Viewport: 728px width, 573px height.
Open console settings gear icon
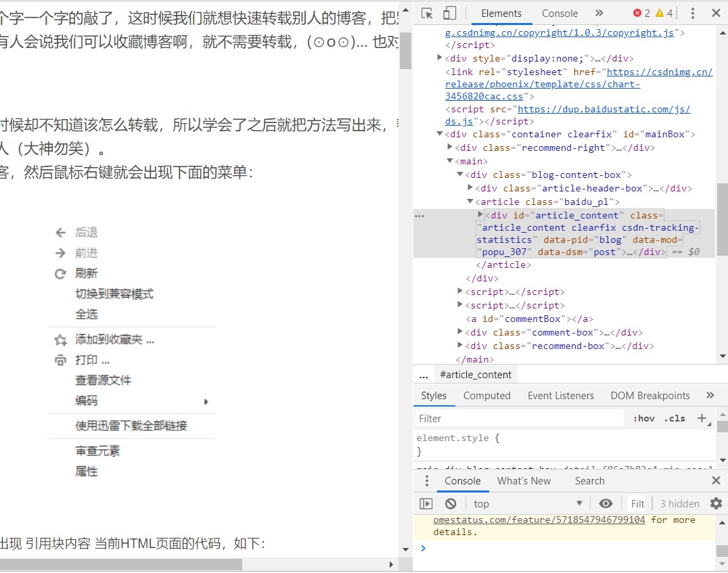click(716, 503)
